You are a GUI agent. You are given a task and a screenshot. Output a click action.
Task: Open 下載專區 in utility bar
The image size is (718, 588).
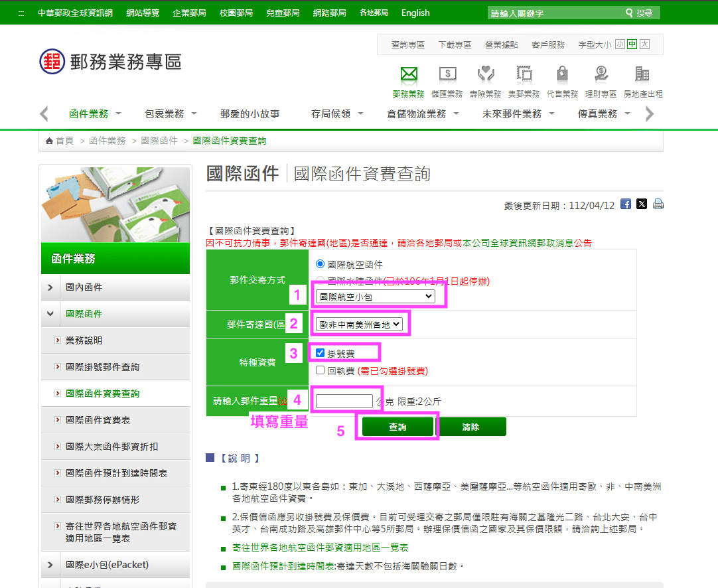pos(455,45)
